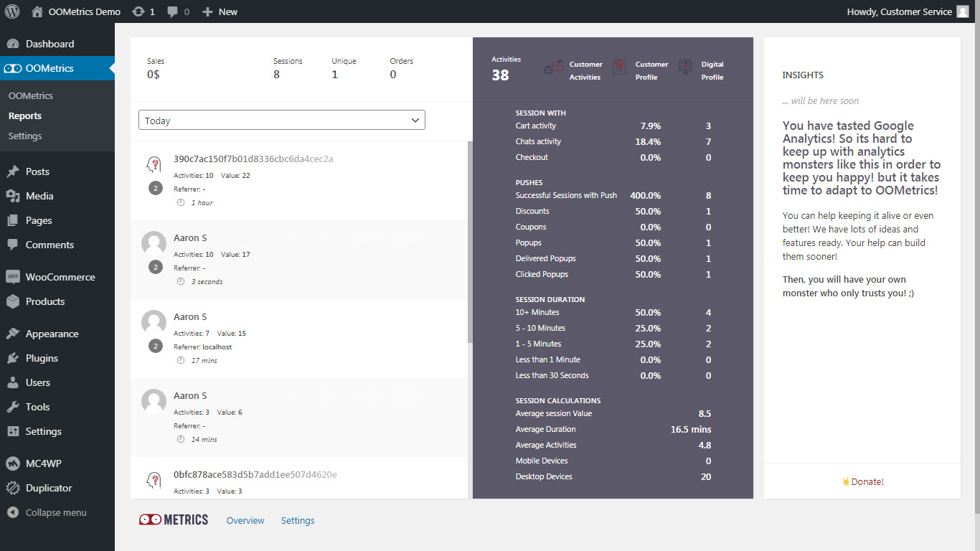
Task: Click the Pages icon in sidebar
Action: (13, 220)
